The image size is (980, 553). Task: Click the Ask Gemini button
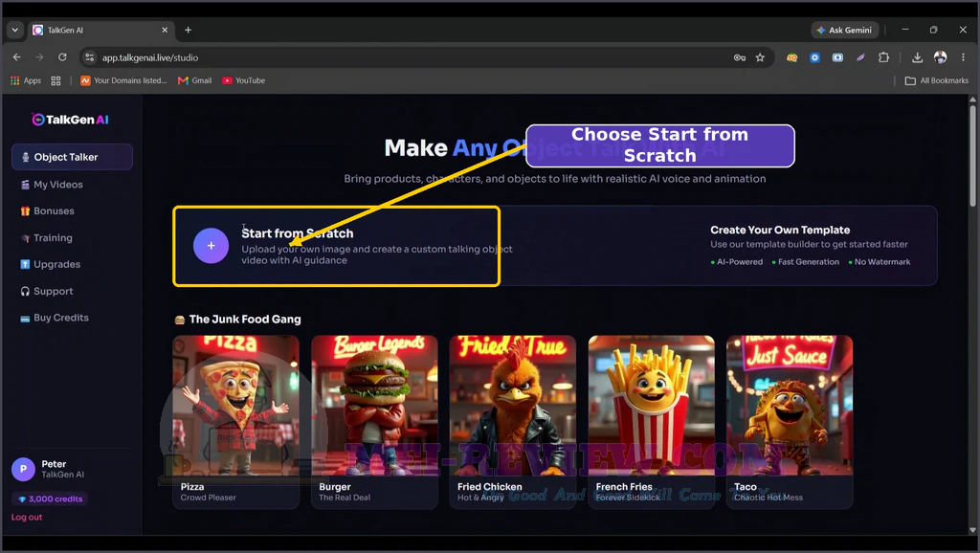pyautogui.click(x=845, y=30)
